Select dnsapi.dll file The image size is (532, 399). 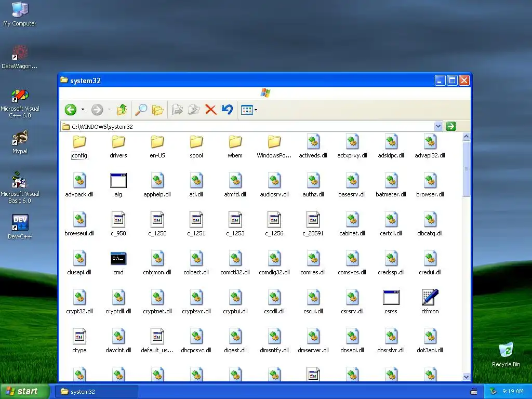[352, 342]
